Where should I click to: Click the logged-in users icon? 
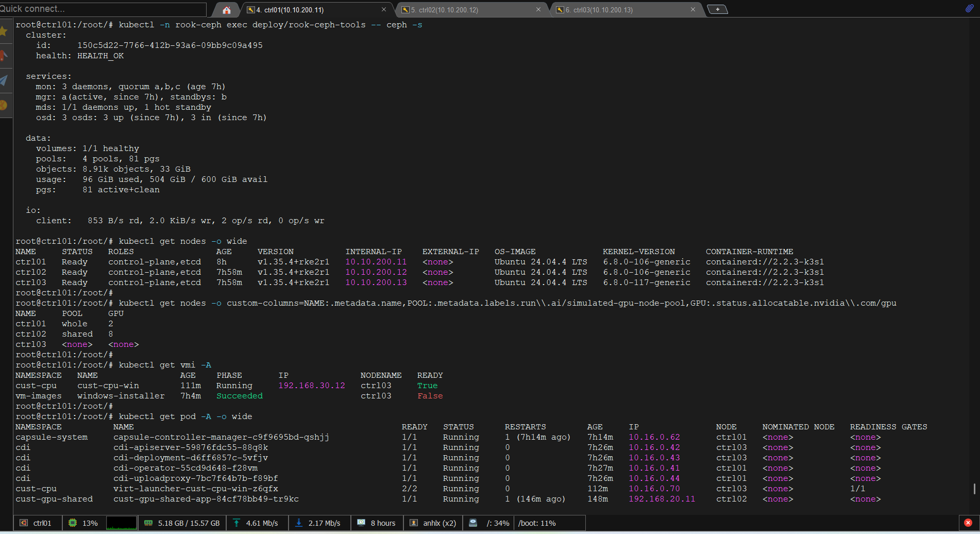click(x=414, y=523)
